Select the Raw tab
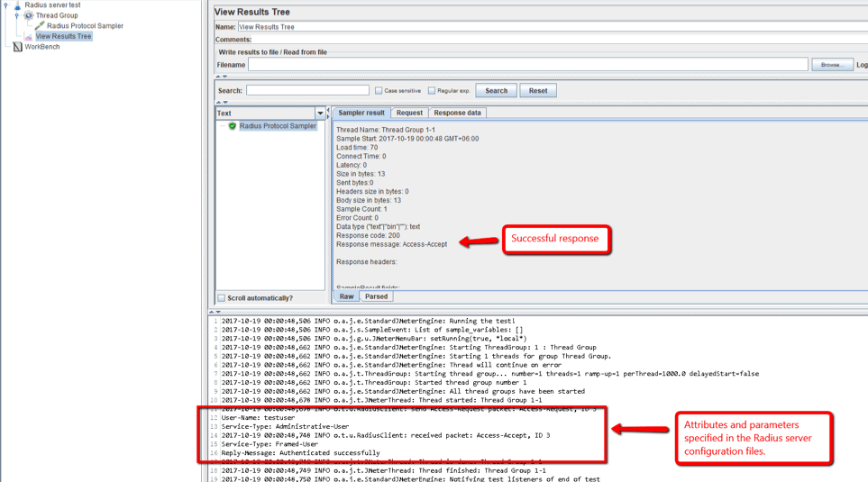The width and height of the screenshot is (868, 482). 346,296
